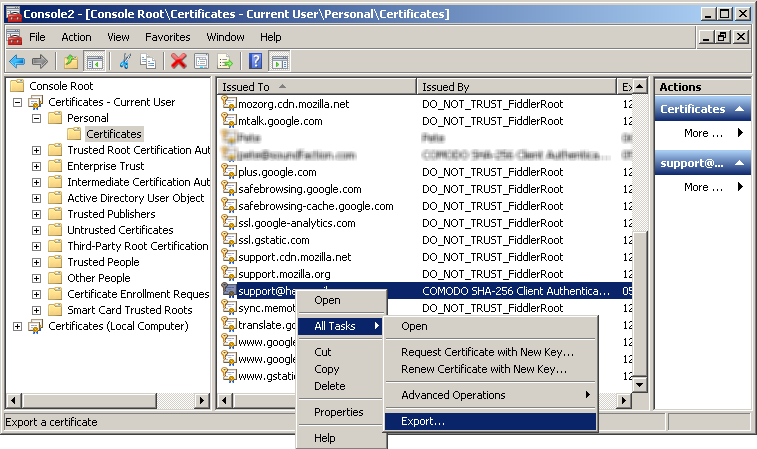Screen dimensions: 757x449
Task: Click the Cut scissors toolbar icon
Action: (125, 61)
